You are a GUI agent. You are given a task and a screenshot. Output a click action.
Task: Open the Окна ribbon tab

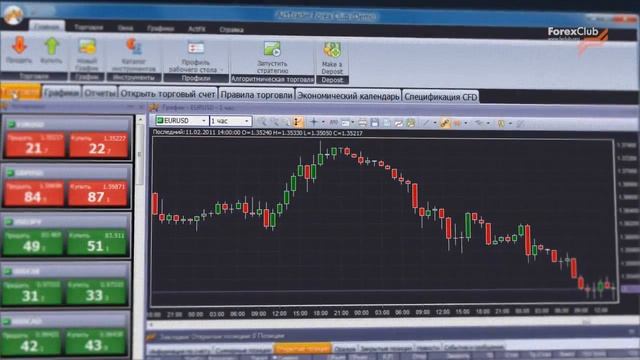coord(125,28)
